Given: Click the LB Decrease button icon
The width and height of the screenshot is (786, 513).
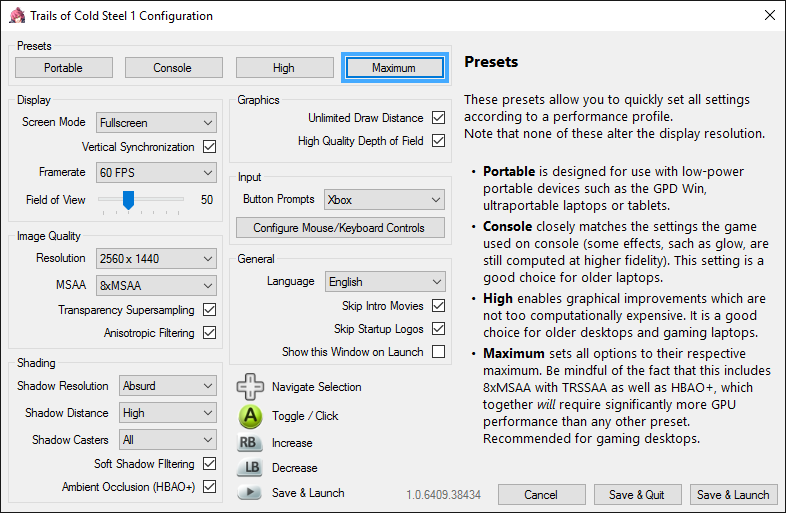Looking at the screenshot, I should point(250,468).
